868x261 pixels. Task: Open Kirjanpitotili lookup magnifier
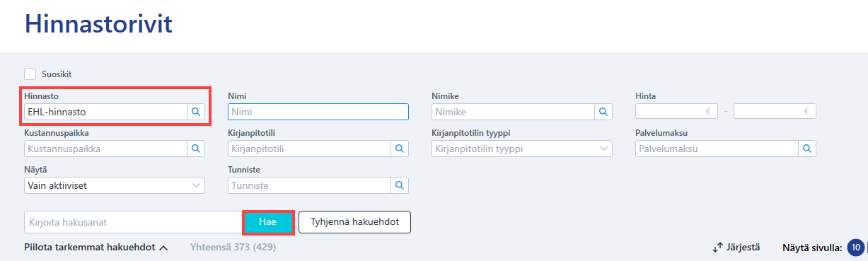(400, 149)
